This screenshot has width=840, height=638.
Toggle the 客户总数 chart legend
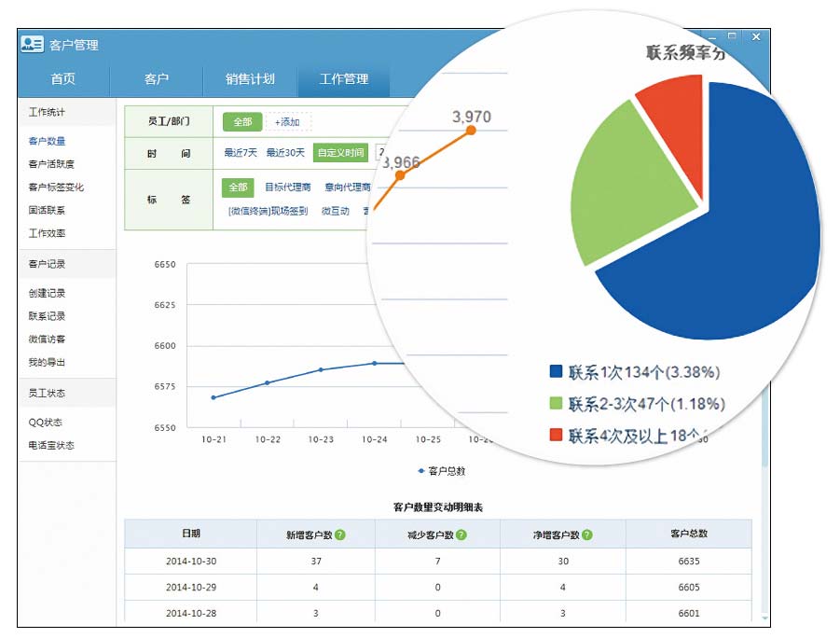[x=442, y=471]
